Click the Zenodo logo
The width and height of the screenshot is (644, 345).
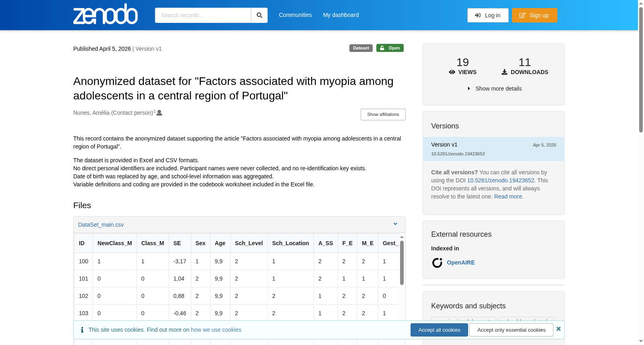click(105, 14)
